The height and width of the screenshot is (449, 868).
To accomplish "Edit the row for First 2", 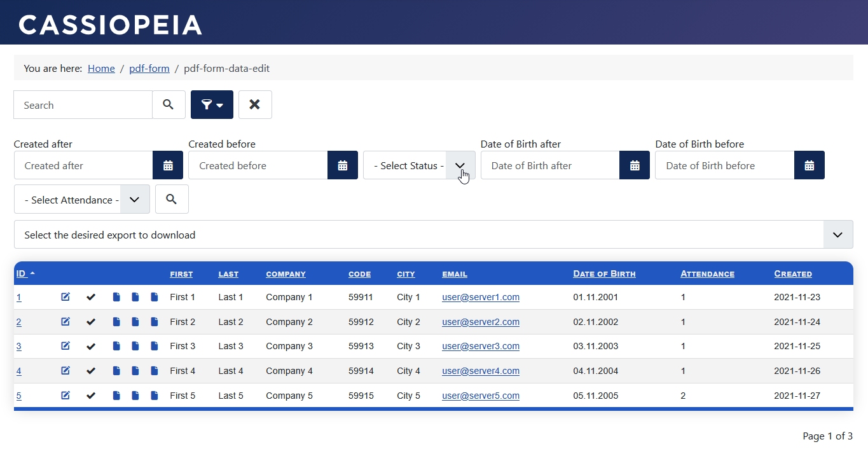I will pos(65,322).
